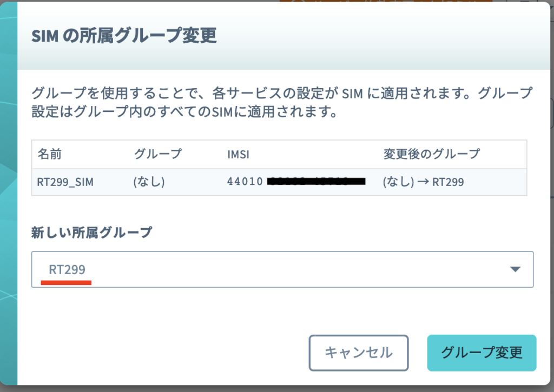The image size is (554, 392).
Task: Click the 変更後のグループ column header
Action: 431,154
